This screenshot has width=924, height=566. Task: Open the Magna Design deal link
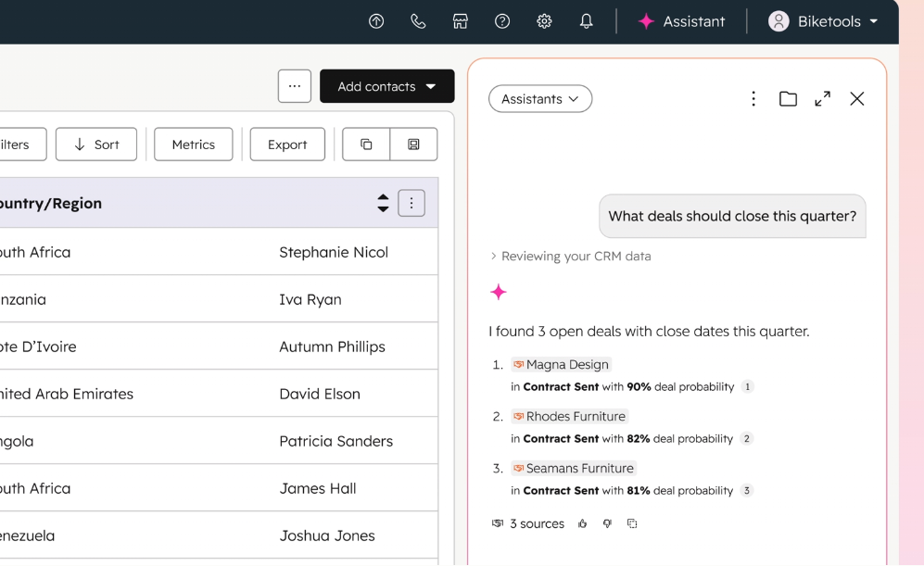point(561,365)
